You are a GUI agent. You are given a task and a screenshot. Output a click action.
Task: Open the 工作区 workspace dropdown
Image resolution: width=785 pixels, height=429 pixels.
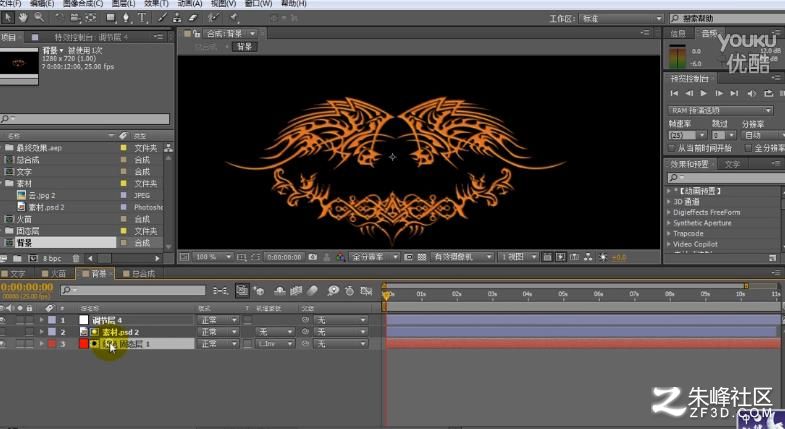pos(621,19)
